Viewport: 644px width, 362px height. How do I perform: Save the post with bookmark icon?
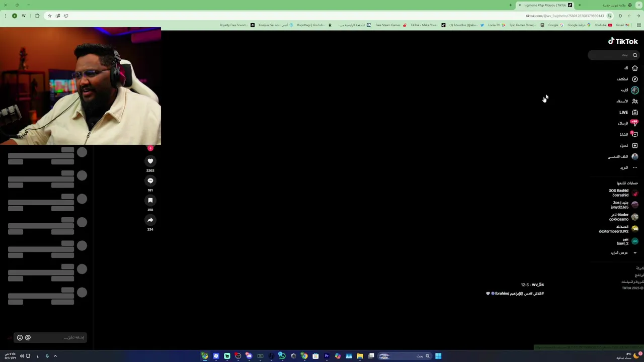150,200
